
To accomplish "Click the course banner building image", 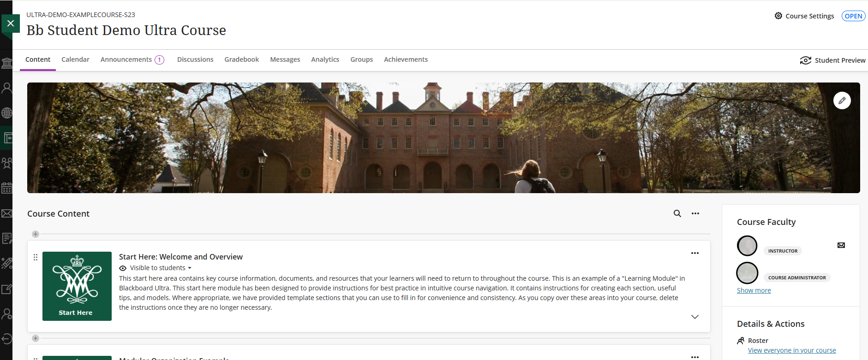I will (443, 138).
